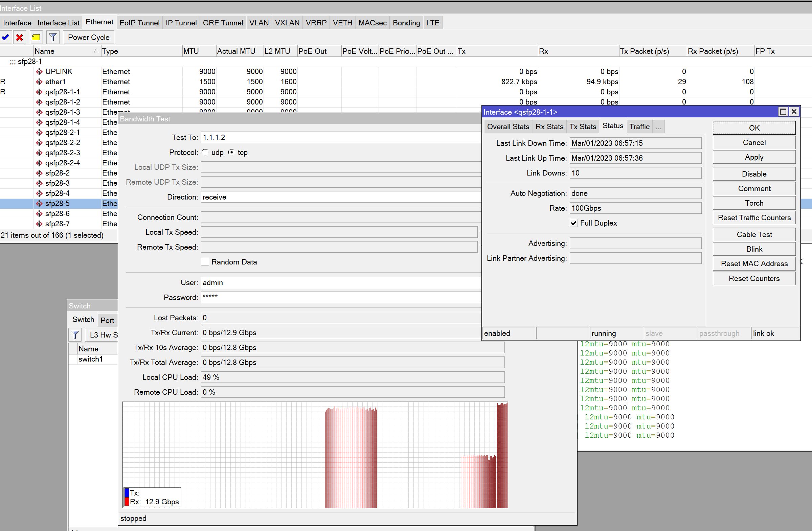Click the L3 Hw button in Switch window

point(102,335)
